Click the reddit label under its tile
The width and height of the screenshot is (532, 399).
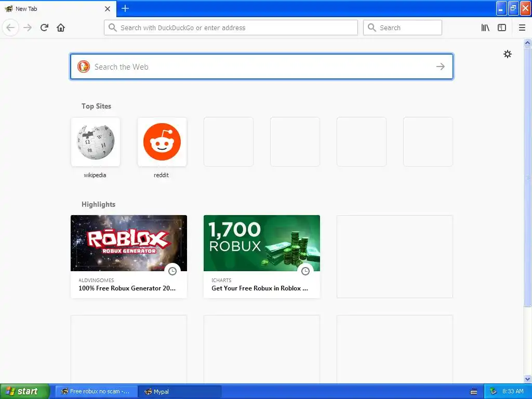click(161, 175)
